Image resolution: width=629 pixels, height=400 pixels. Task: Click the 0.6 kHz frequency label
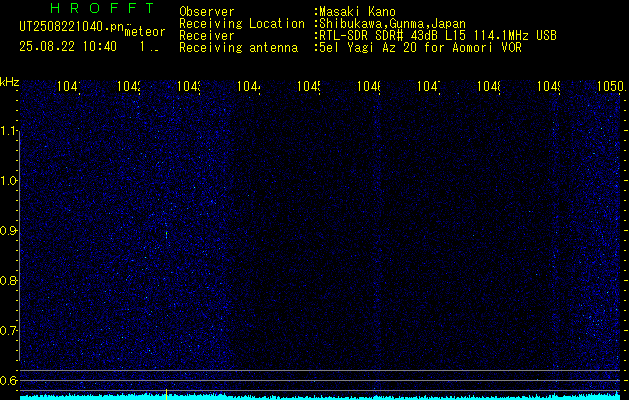coord(9,380)
